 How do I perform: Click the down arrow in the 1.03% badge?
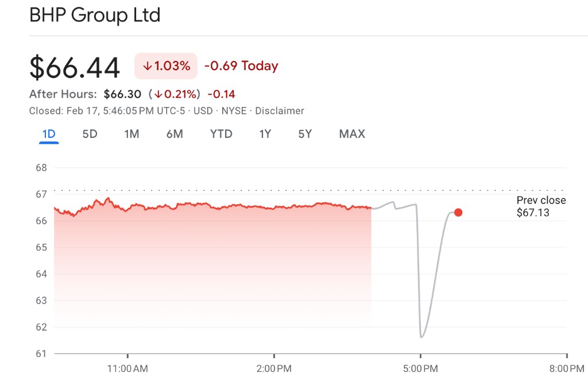pos(148,66)
